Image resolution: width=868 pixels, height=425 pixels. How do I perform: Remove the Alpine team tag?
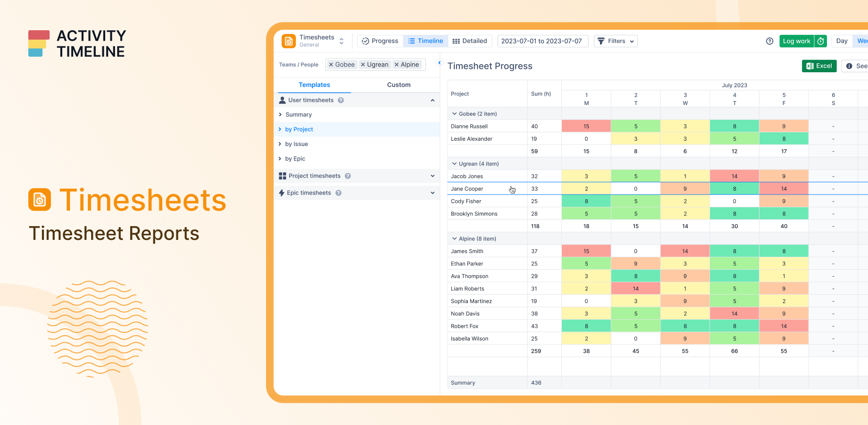pyautogui.click(x=397, y=65)
